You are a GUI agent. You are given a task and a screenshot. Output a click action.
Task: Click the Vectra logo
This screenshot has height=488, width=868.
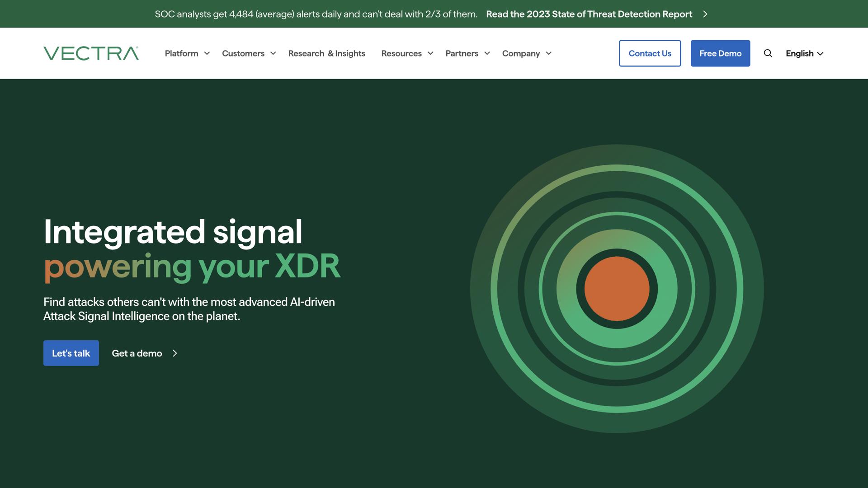click(x=91, y=53)
